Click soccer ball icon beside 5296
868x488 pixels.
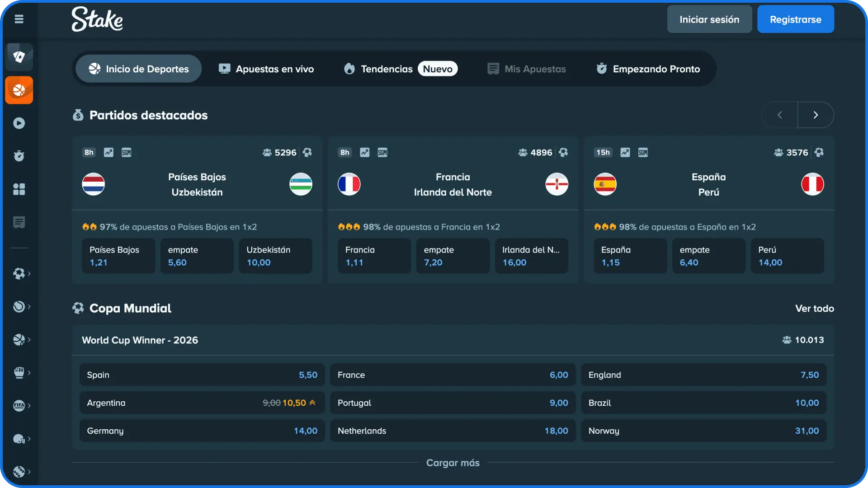point(307,152)
